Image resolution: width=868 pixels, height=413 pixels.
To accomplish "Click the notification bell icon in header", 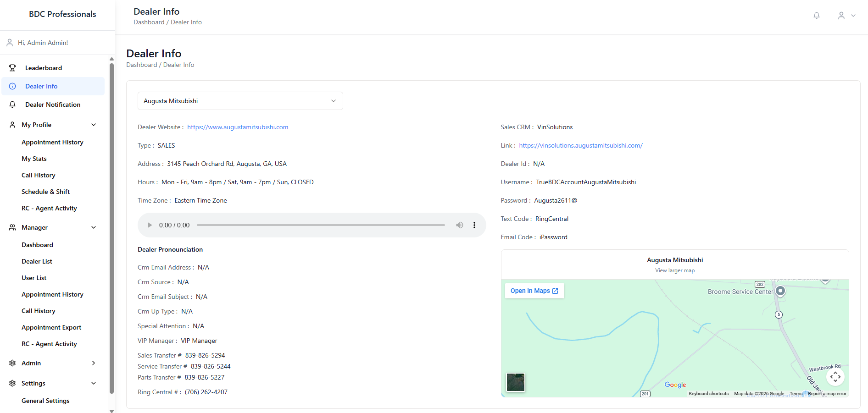I will [x=817, y=16].
